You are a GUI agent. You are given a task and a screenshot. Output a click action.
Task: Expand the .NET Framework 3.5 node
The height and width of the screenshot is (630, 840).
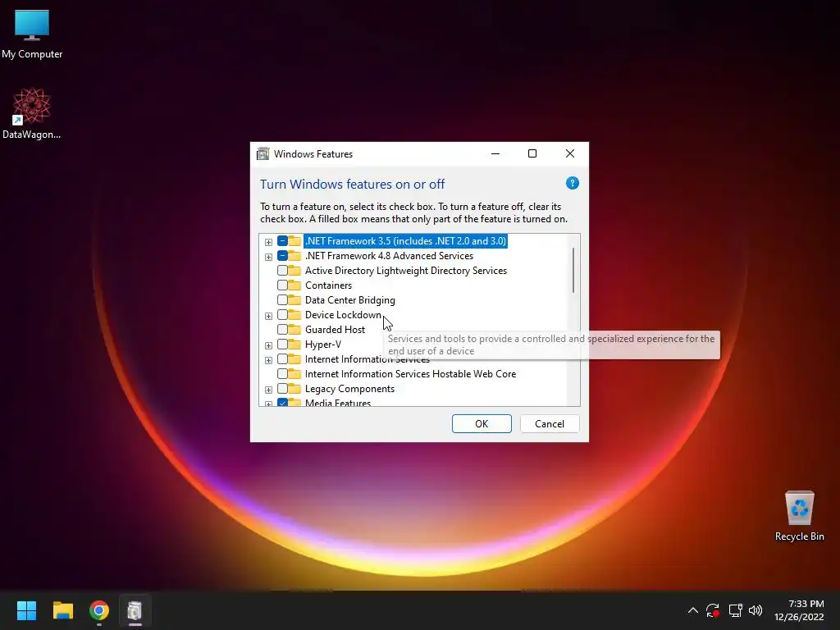pyautogui.click(x=268, y=242)
